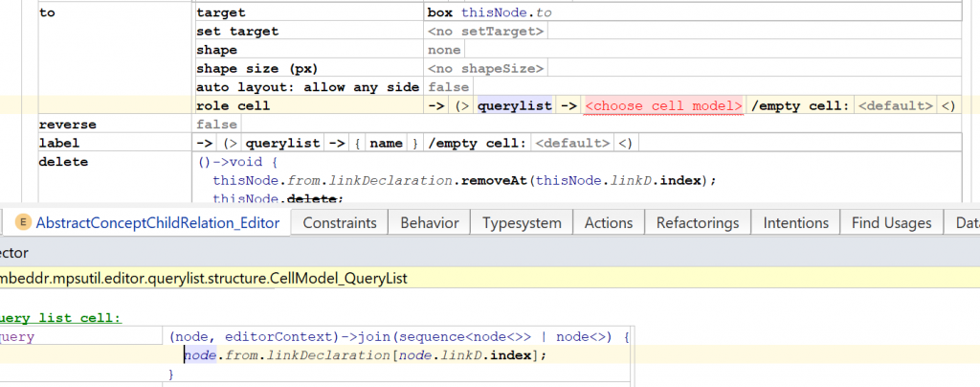Click the reverse 'false' value
The width and height of the screenshot is (980, 387).
pyautogui.click(x=216, y=125)
